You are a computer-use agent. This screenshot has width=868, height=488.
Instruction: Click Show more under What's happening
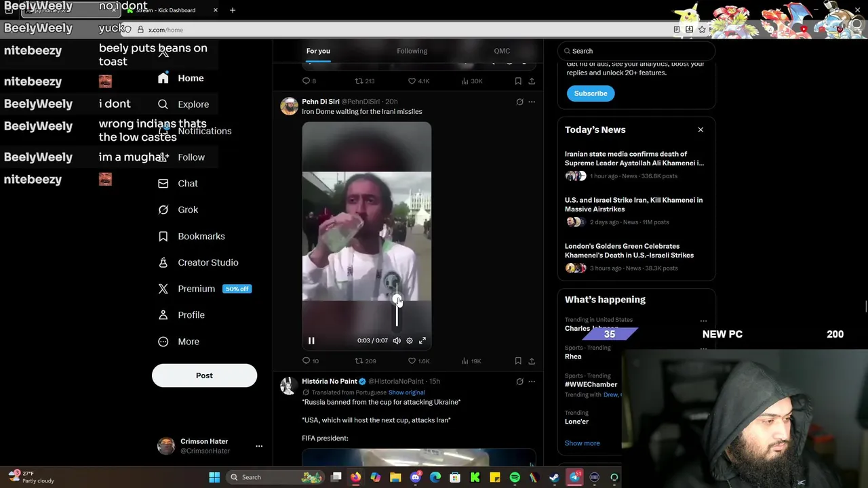(x=582, y=443)
